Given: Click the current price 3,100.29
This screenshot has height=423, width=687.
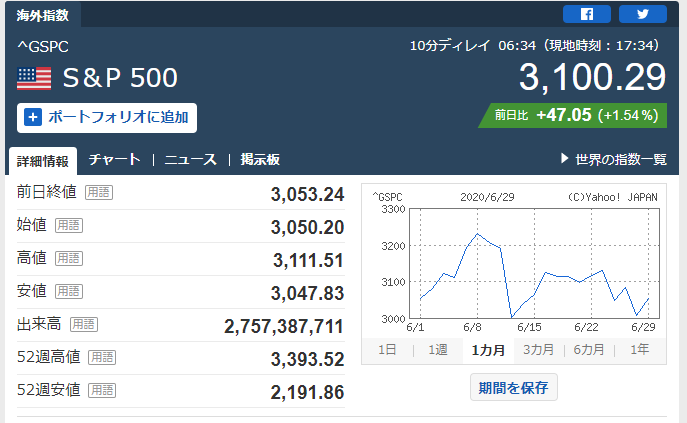Looking at the screenshot, I should tap(592, 78).
